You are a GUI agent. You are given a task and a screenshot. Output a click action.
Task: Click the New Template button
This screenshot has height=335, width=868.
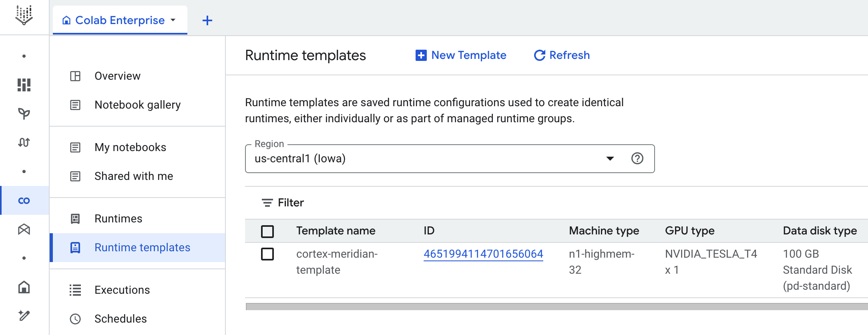pos(461,55)
